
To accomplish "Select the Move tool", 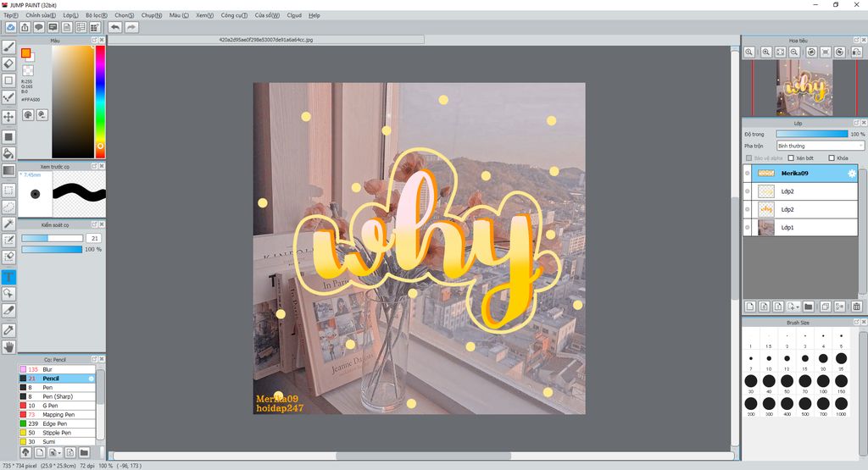I will coord(8,117).
